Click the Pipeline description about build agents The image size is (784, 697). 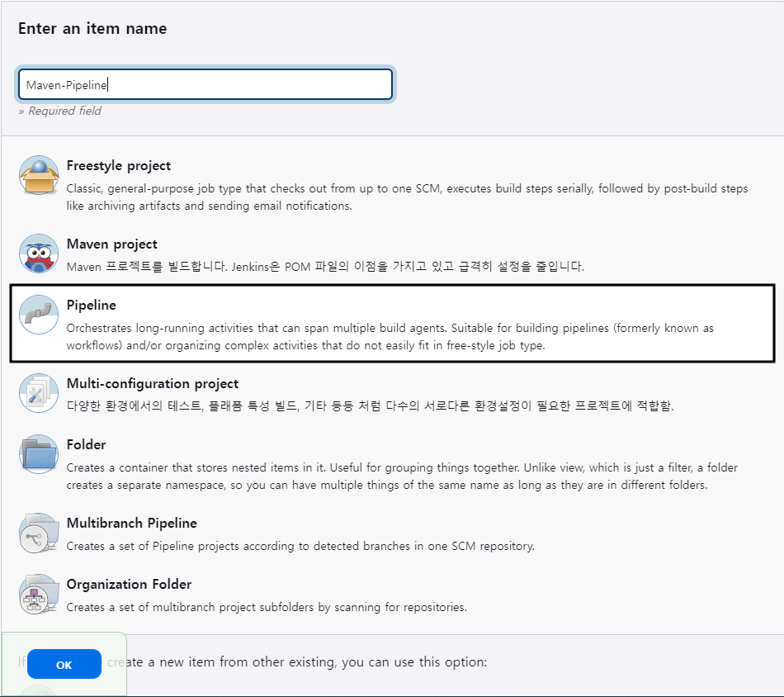click(x=390, y=337)
